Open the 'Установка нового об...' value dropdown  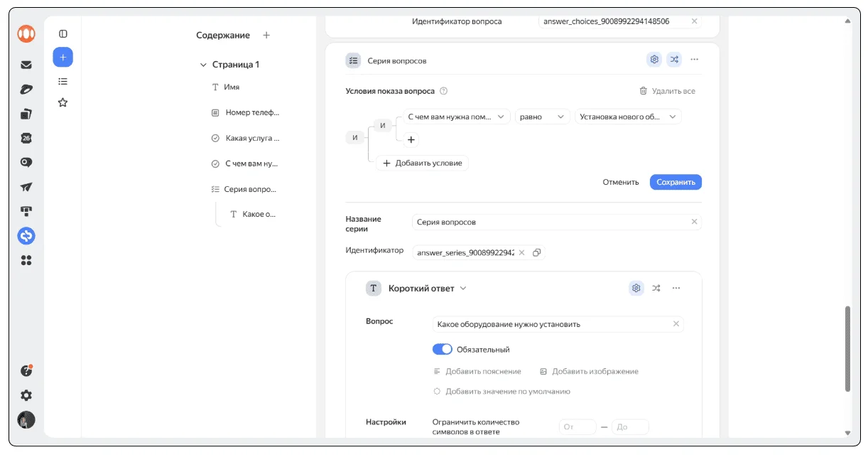pos(628,117)
